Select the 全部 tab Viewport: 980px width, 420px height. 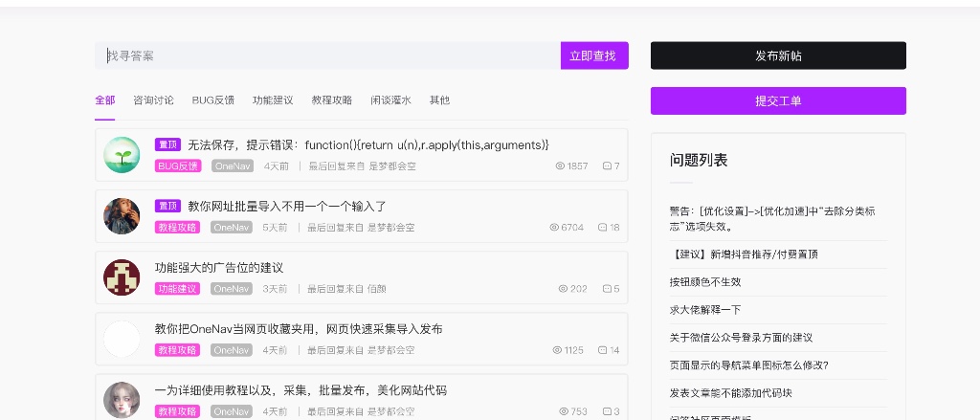pos(105,100)
